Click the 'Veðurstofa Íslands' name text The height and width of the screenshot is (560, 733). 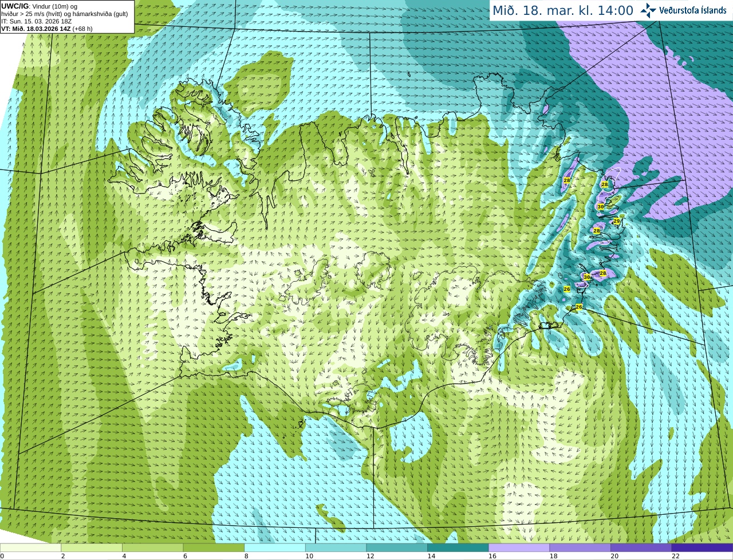693,10
